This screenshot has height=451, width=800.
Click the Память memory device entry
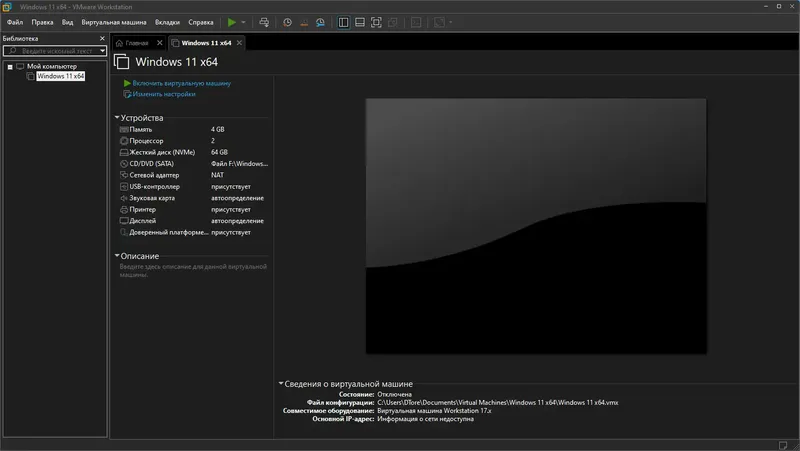tap(141, 130)
